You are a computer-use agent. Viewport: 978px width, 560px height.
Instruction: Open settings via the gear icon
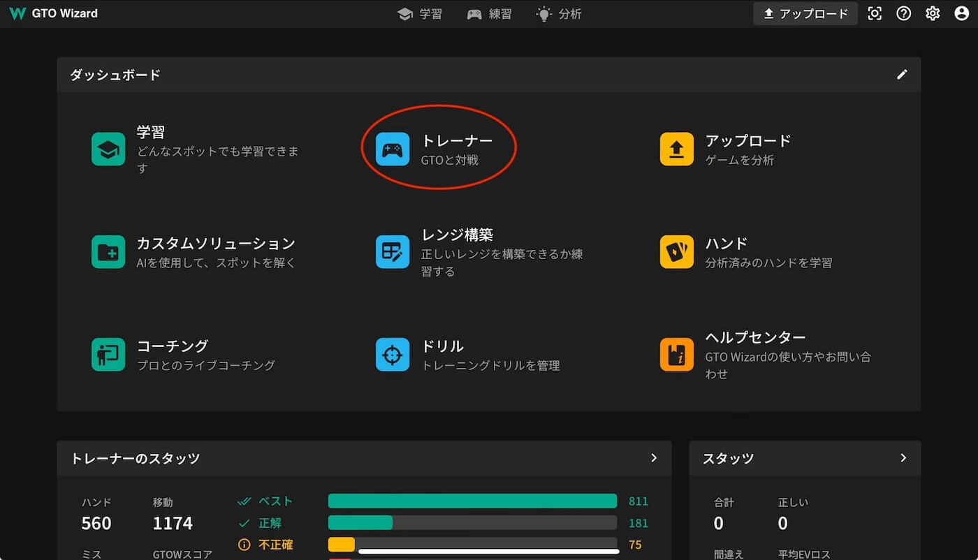point(933,13)
